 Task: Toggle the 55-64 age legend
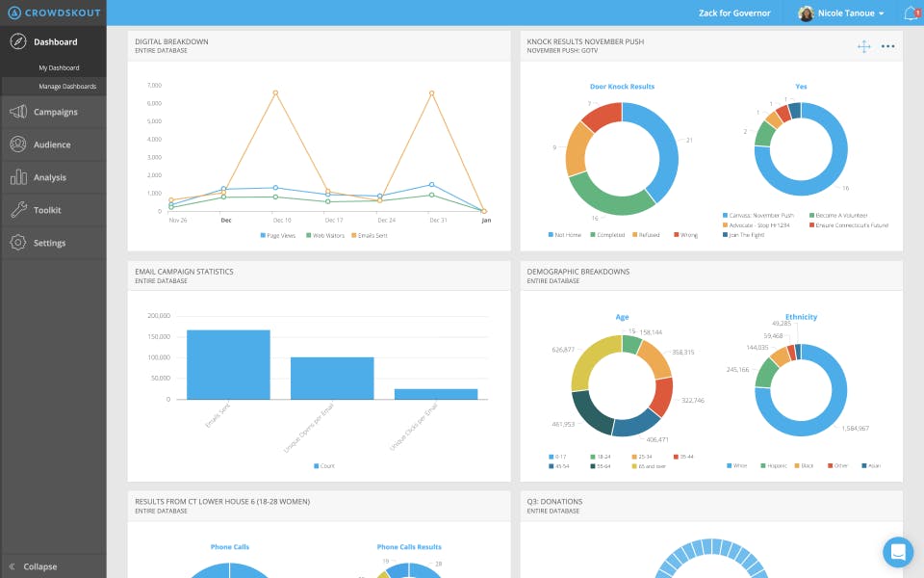[601, 466]
